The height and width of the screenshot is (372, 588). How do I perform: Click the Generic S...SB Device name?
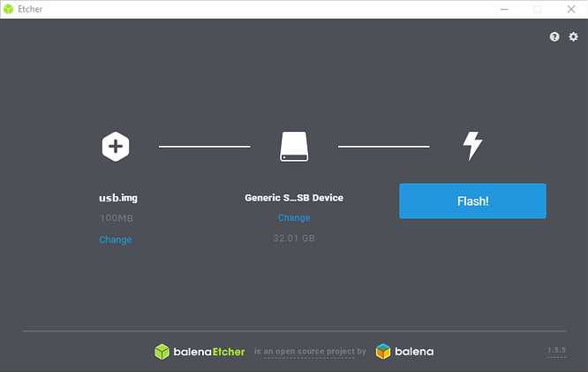294,198
